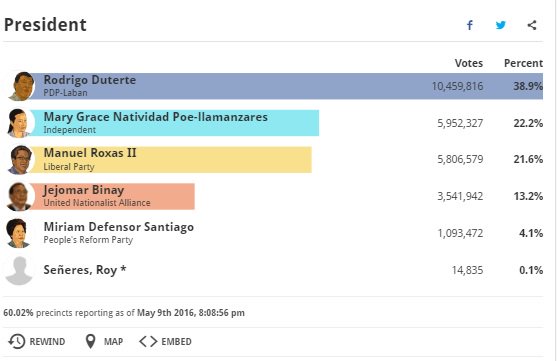
Task: Open the REWIND label
Action: point(47,341)
